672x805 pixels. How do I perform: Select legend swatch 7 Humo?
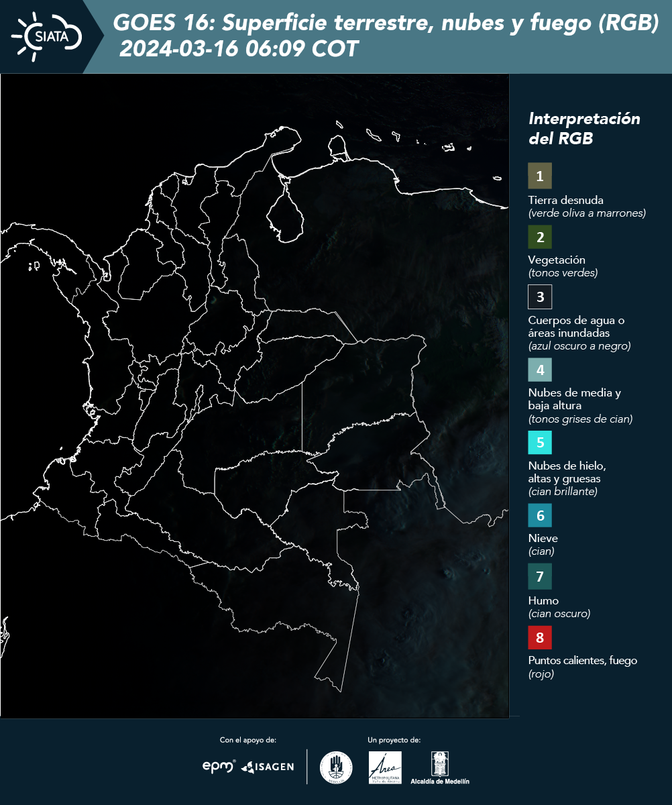pyautogui.click(x=540, y=576)
